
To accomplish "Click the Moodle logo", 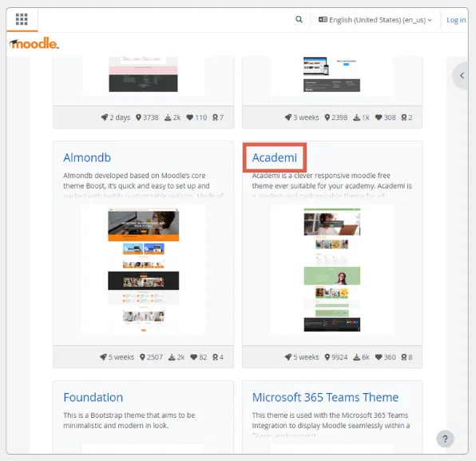I will tap(34, 43).
